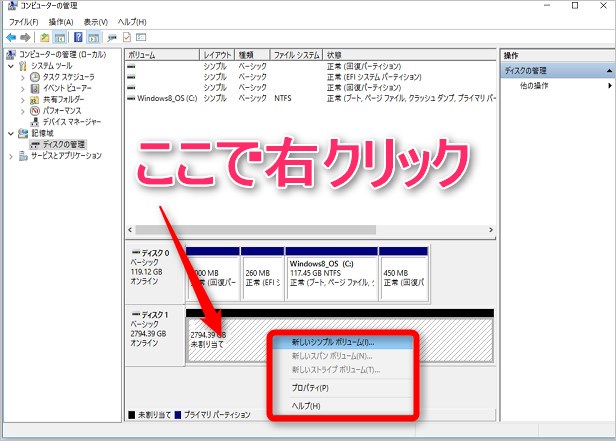Sort by the 種類 column header
The image size is (616, 441).
(x=253, y=55)
